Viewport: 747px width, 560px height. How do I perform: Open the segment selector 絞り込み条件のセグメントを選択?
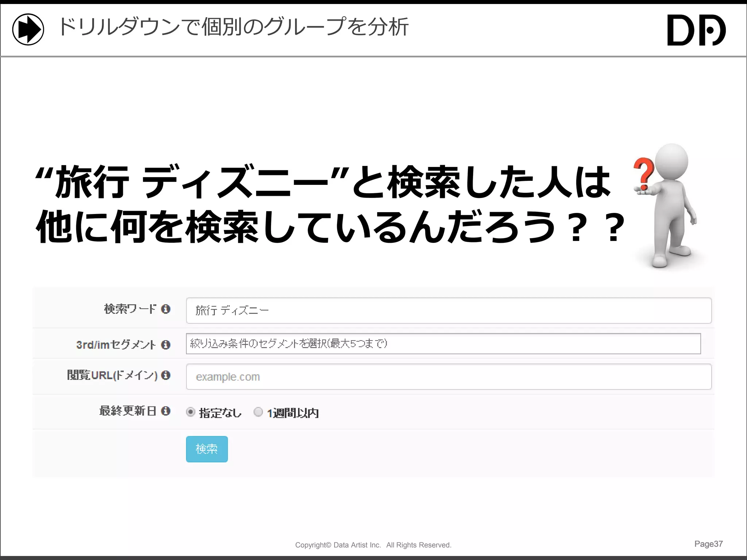pos(443,343)
